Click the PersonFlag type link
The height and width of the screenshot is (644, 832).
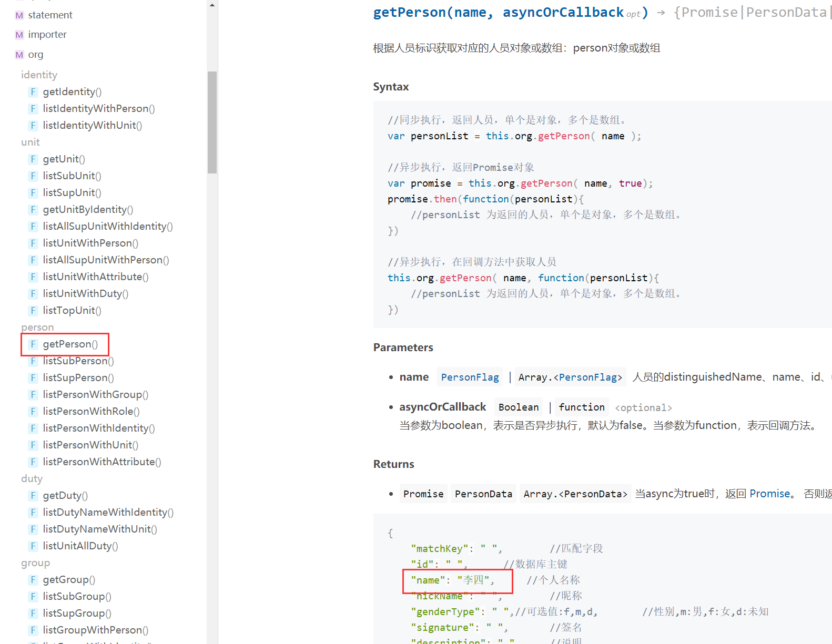(x=470, y=377)
